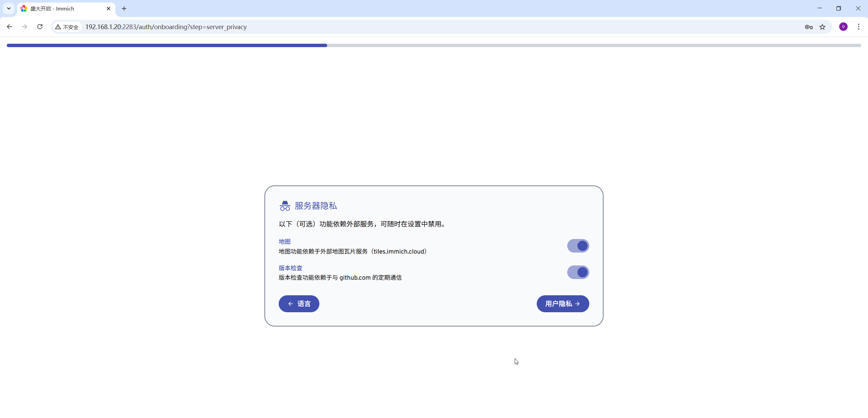The height and width of the screenshot is (418, 868).
Task: Disable the 版本检查 version check toggle
Action: pyautogui.click(x=578, y=272)
